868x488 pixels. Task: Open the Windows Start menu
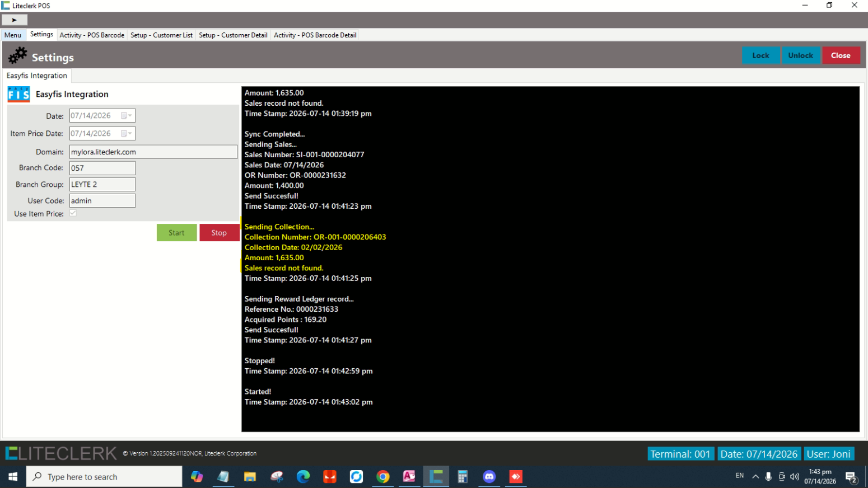pyautogui.click(x=13, y=477)
